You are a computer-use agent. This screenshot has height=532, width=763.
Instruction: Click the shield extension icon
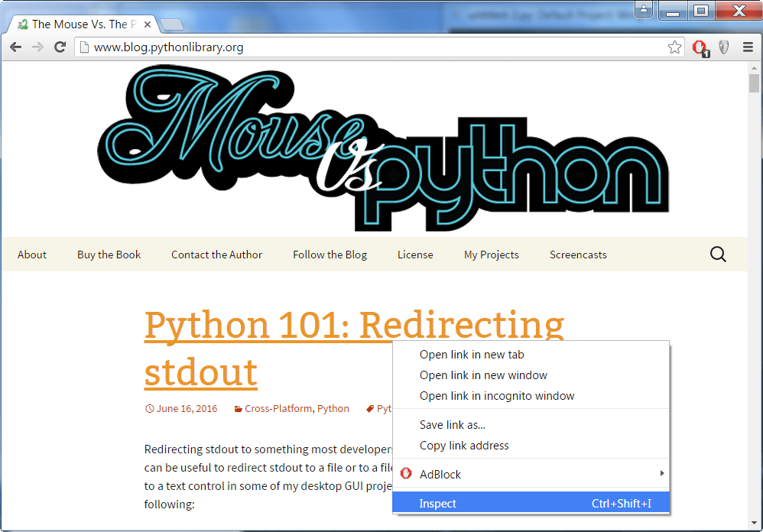pos(723,47)
